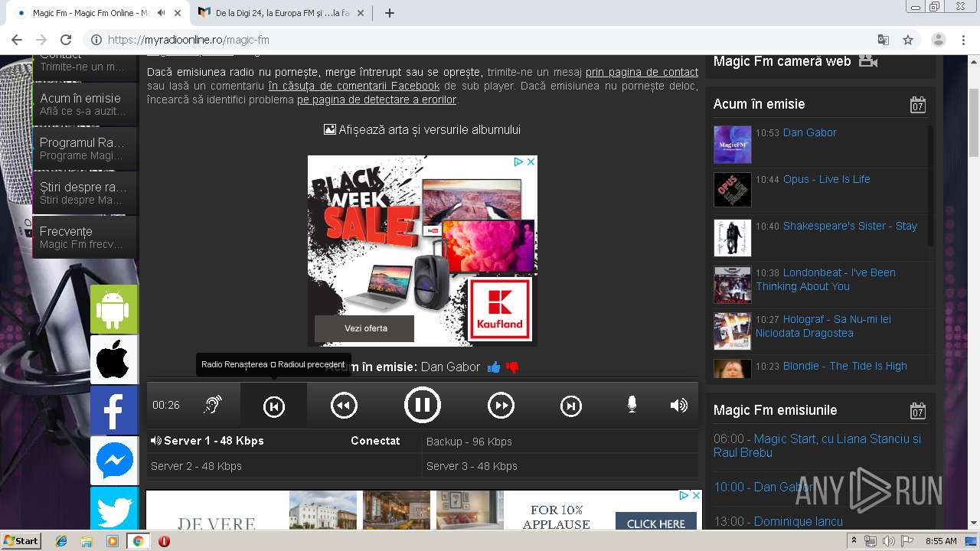
Task: Open the Windows Start menu
Action: pos(21,540)
